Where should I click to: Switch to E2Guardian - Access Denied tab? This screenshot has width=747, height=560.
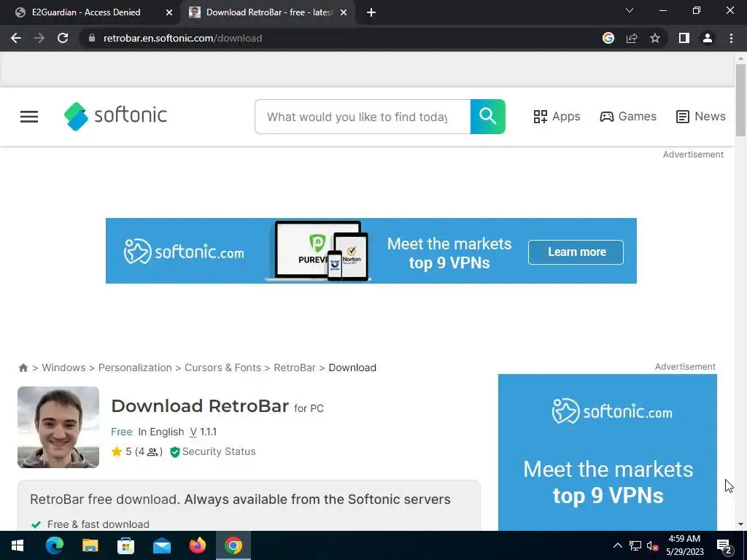(x=86, y=12)
